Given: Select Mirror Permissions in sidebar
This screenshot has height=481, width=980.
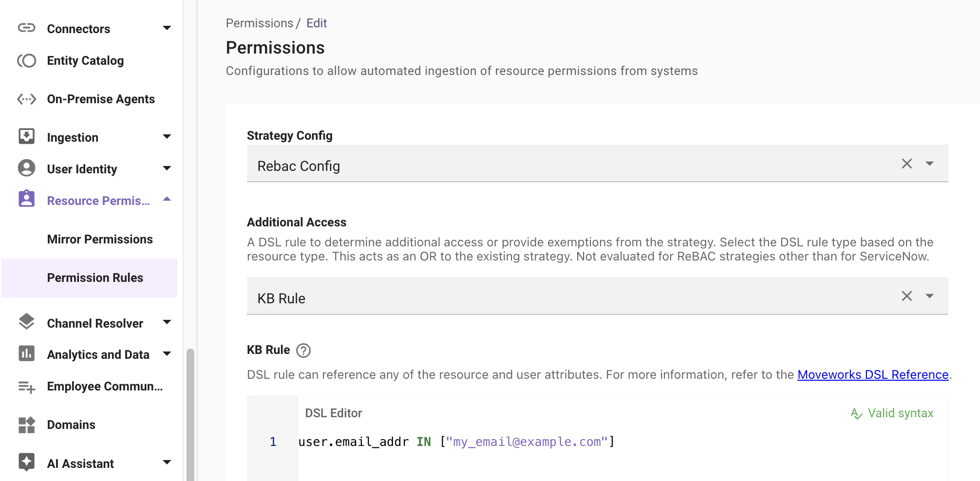Looking at the screenshot, I should (x=100, y=240).
